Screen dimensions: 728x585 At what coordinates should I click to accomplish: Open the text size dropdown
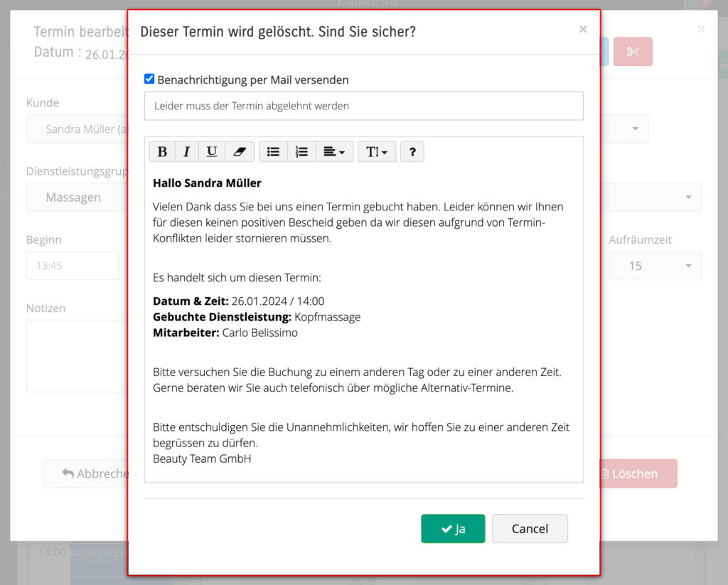(377, 151)
